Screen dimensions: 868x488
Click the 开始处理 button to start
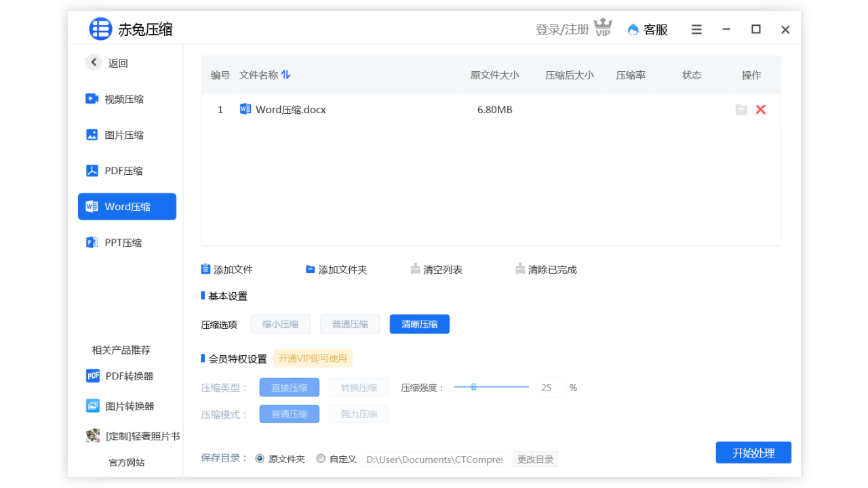[x=753, y=452]
